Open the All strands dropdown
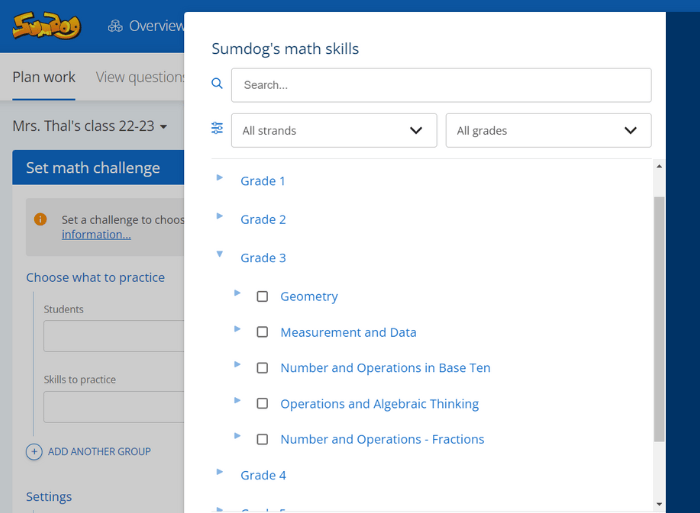Viewport: 700px width, 513px height. tap(334, 130)
